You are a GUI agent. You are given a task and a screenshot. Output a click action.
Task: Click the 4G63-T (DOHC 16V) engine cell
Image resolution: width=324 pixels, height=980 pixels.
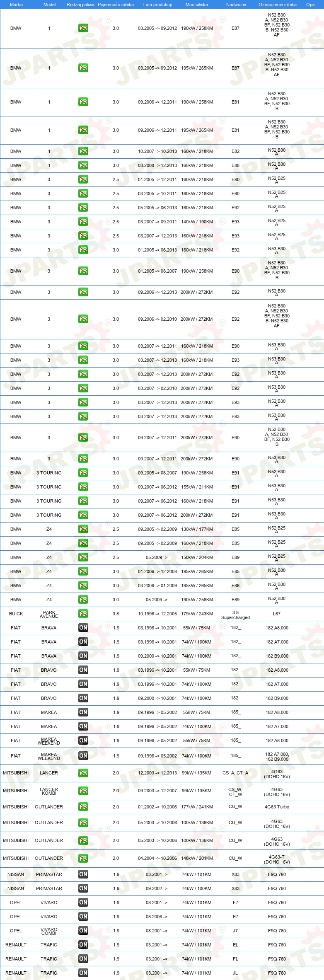(x=277, y=859)
